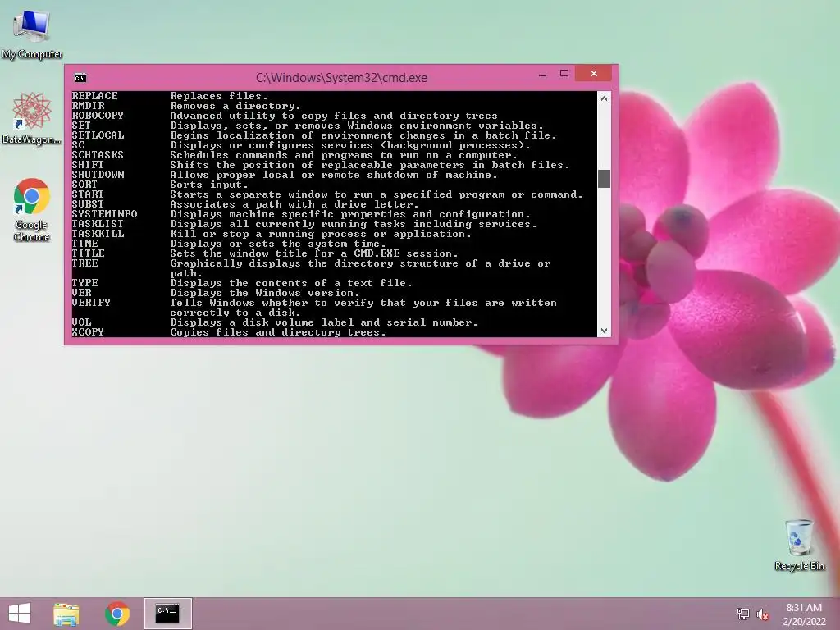This screenshot has width=840, height=630.
Task: Click the TYPE command text
Action: [84, 283]
